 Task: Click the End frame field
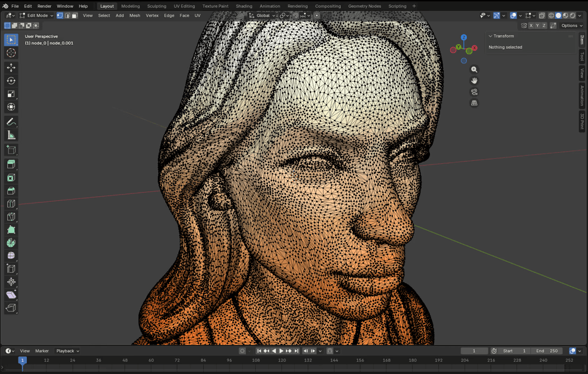pyautogui.click(x=547, y=351)
